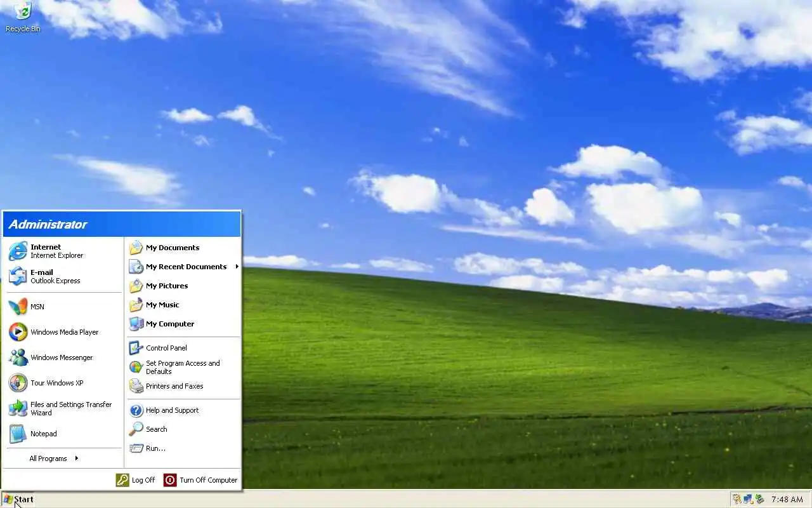The image size is (812, 508).
Task: Click the network computers tray icon
Action: [x=748, y=500]
